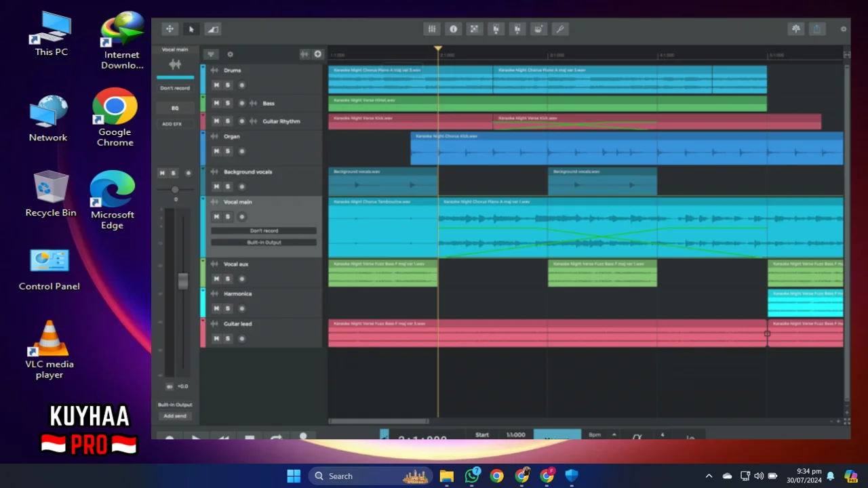Click the waveform icon under Vocal main strip
The image size is (868, 488).
(175, 64)
